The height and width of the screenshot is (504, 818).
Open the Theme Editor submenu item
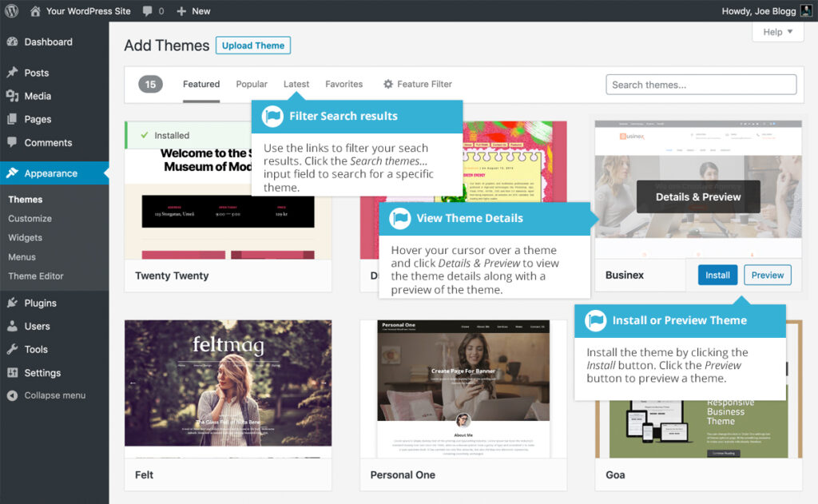[x=35, y=276]
